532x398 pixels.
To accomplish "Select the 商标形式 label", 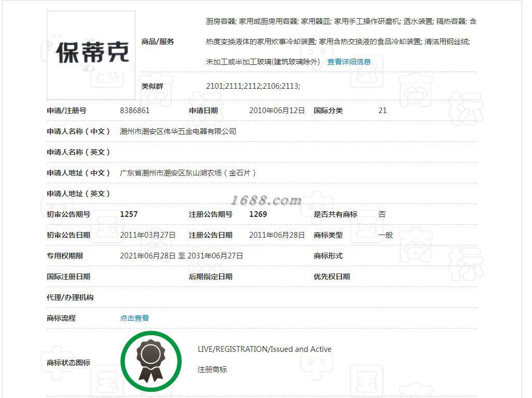I will pos(328,255).
